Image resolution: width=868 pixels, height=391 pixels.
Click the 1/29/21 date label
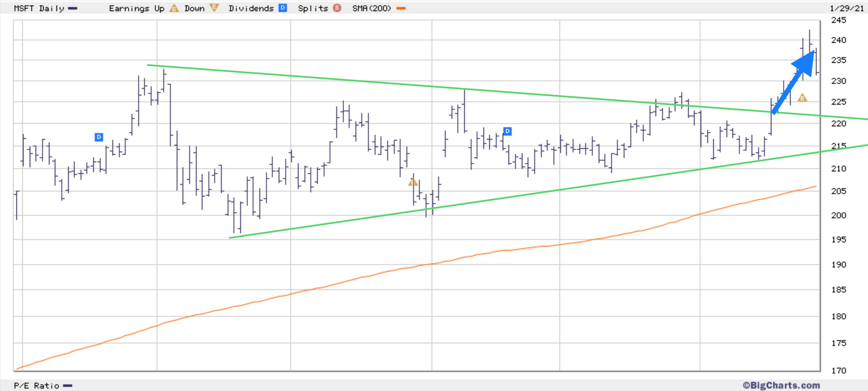point(846,8)
